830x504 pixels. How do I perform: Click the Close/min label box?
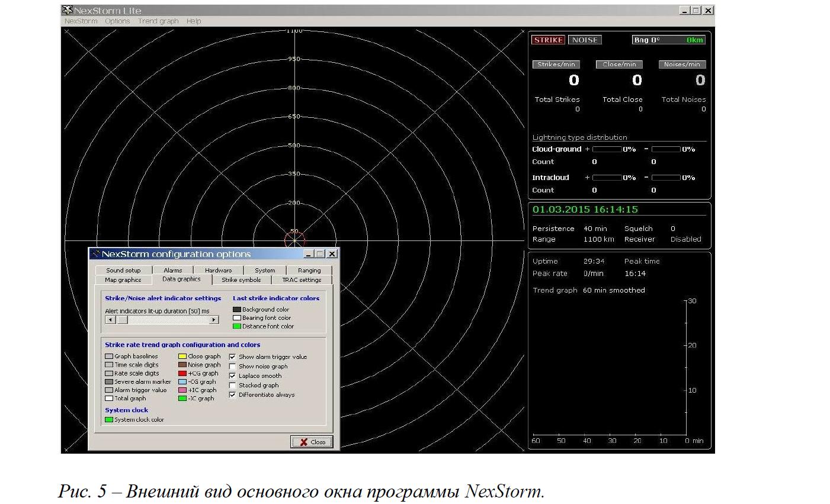click(620, 65)
